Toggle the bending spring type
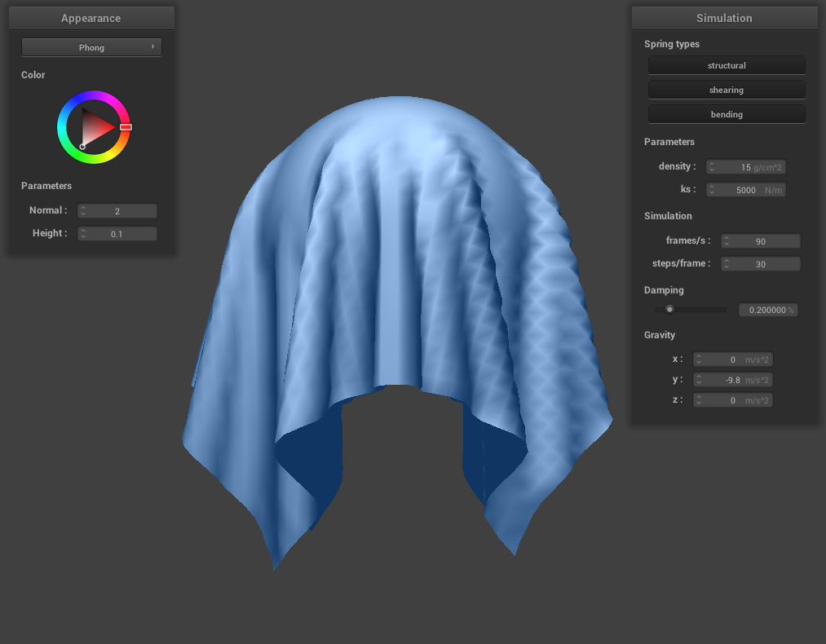Viewport: 826px width, 644px height. [726, 114]
